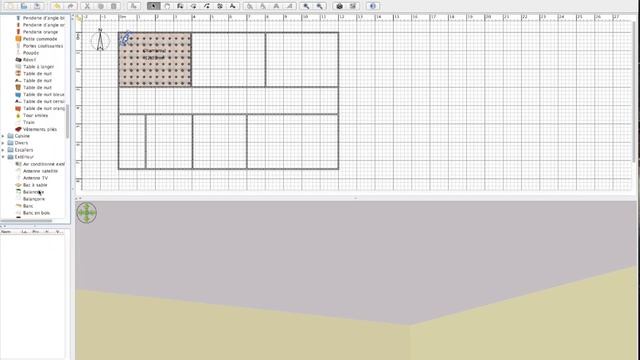This screenshot has height=360, width=640.
Task: Collapse the Extérieur folder
Action: [3, 157]
